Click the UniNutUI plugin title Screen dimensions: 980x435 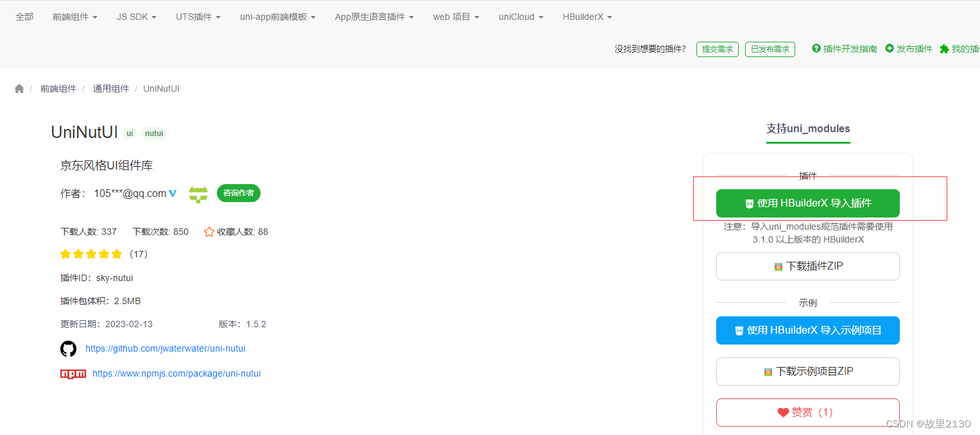pyautogui.click(x=85, y=132)
